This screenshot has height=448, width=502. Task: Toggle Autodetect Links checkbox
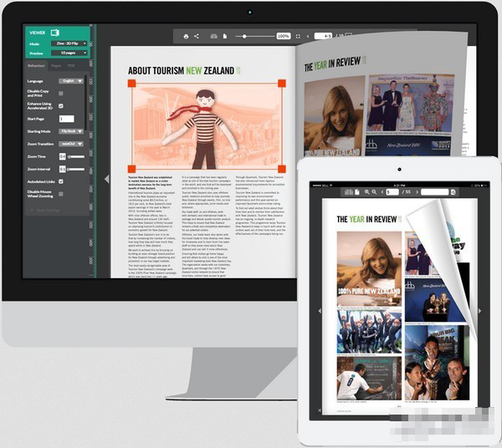(61, 181)
